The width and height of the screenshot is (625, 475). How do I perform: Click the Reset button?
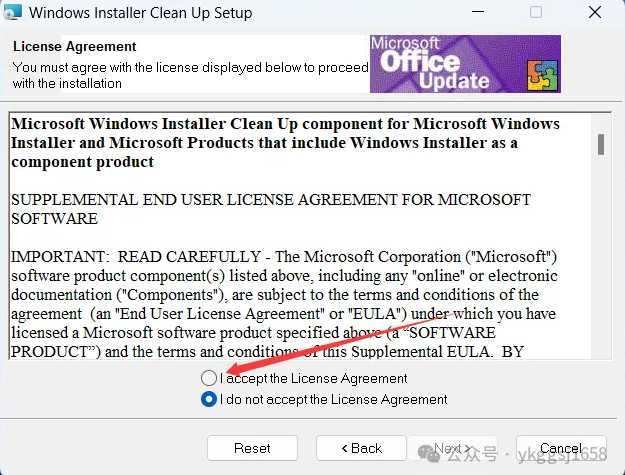tap(252, 448)
